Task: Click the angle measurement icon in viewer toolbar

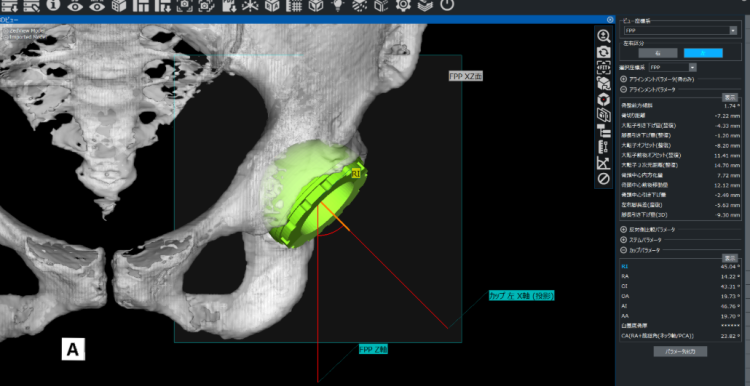Action: click(x=604, y=163)
